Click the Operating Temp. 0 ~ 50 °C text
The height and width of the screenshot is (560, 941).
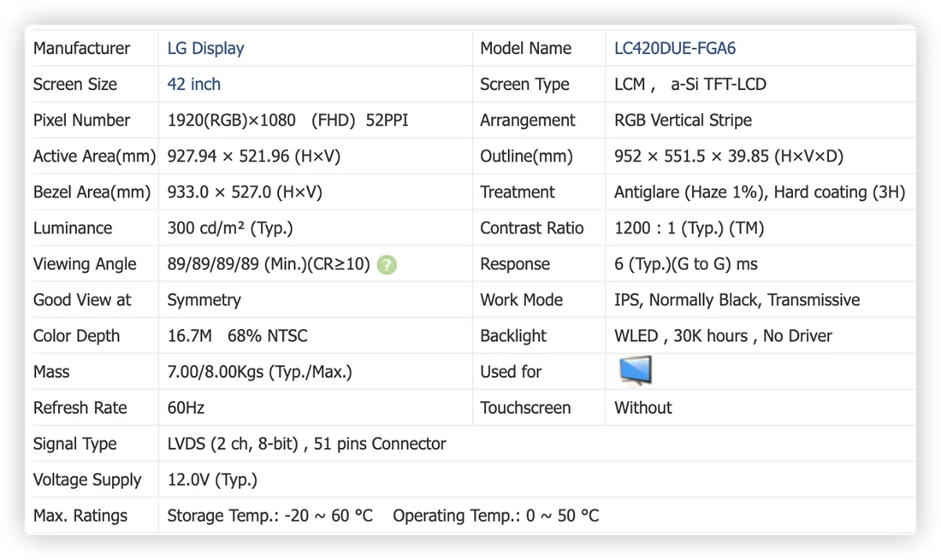pyautogui.click(x=495, y=516)
